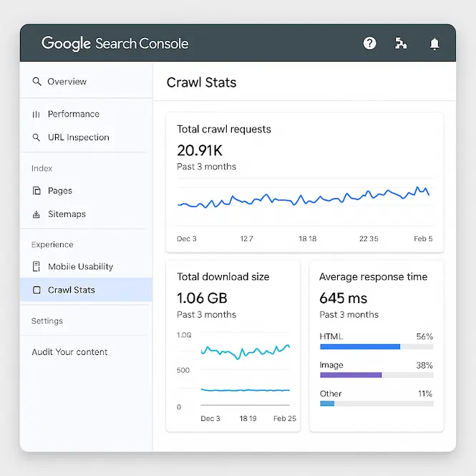Viewport: 476px width, 476px height.
Task: Click the Crawl Stats square icon
Action: point(37,290)
